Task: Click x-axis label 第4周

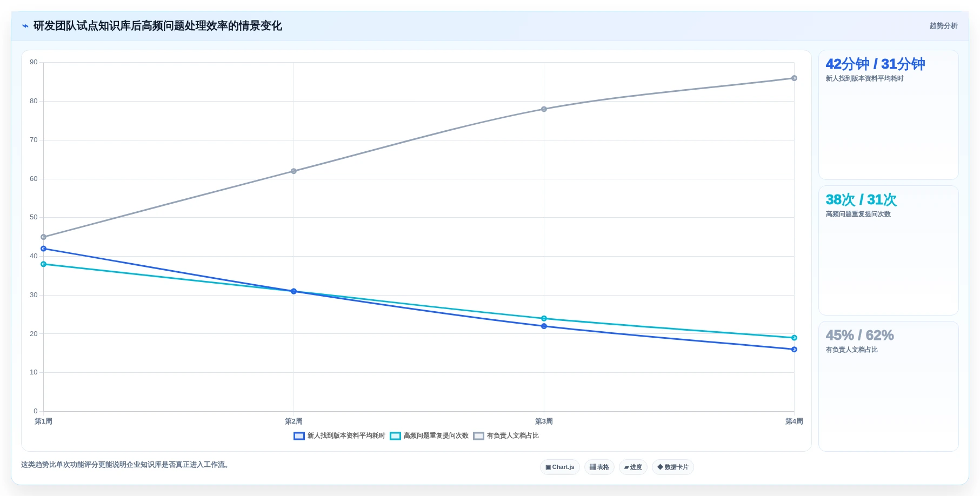Action: pos(794,421)
